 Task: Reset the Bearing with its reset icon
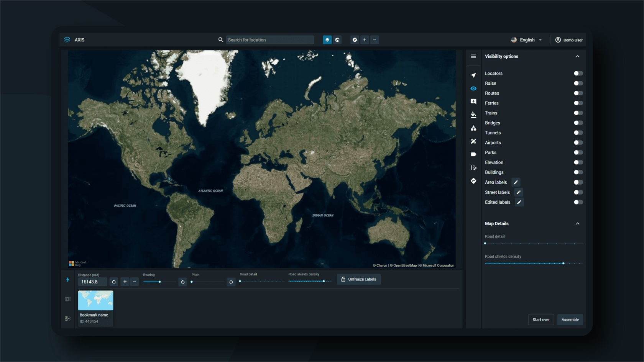[183, 282]
